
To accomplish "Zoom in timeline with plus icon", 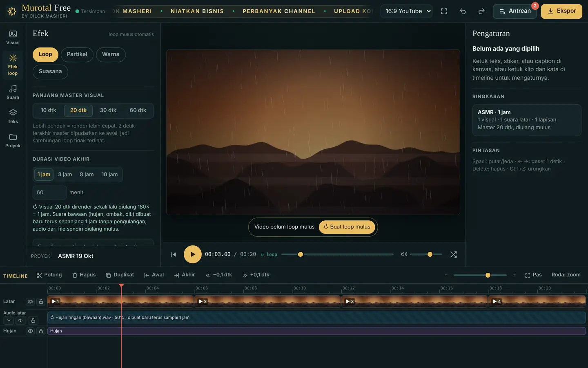I will tap(514, 275).
